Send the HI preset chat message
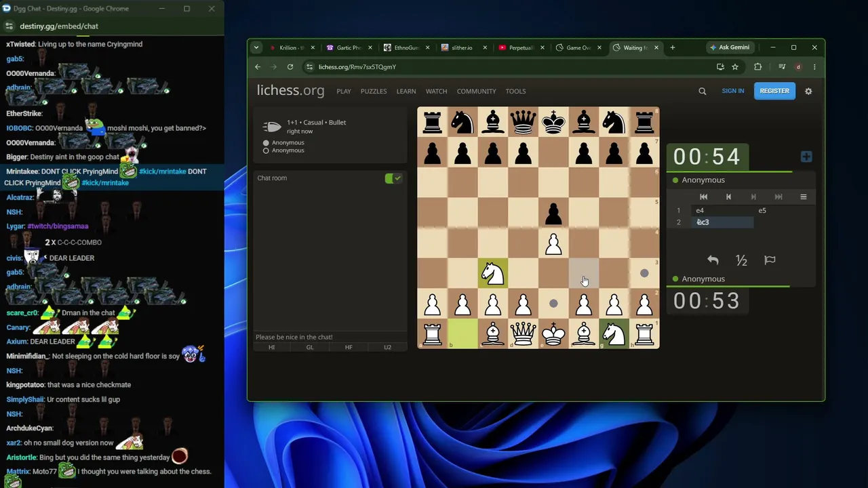Image resolution: width=868 pixels, height=488 pixels. coord(271,347)
